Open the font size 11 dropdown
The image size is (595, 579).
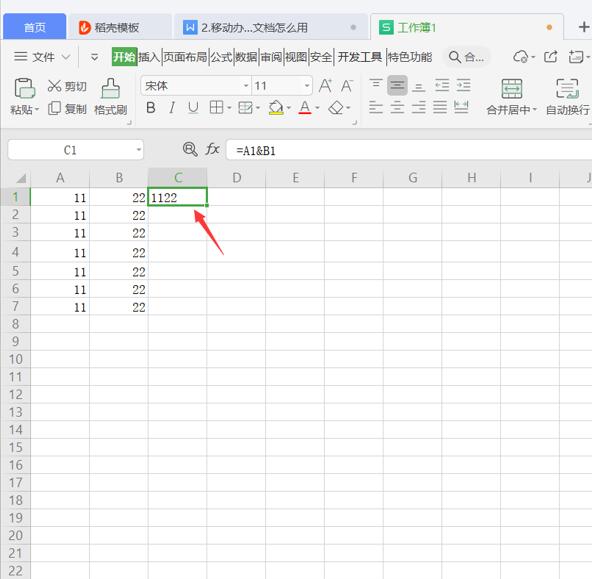point(307,86)
